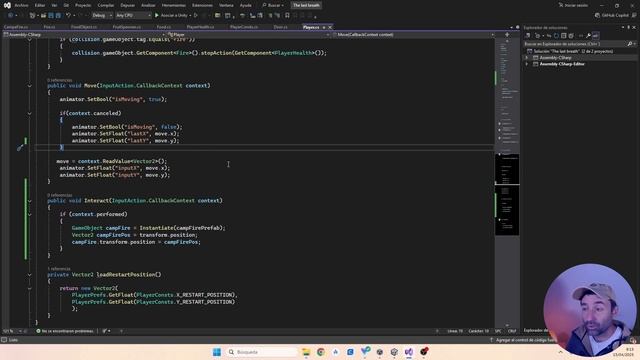Open File Explorer from taskbar
Image resolution: width=640 pixels, height=360 pixels.
[x=306, y=352]
